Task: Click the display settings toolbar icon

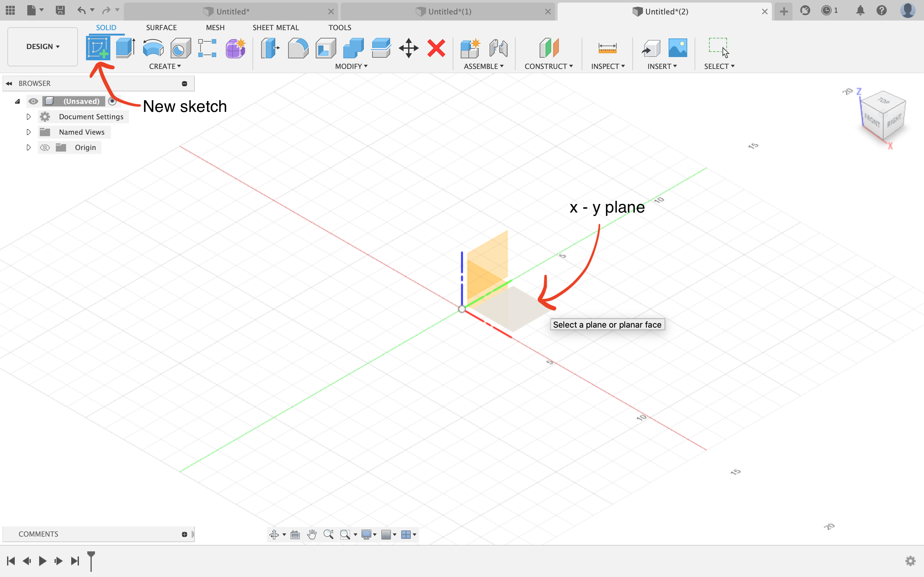Action: click(368, 534)
